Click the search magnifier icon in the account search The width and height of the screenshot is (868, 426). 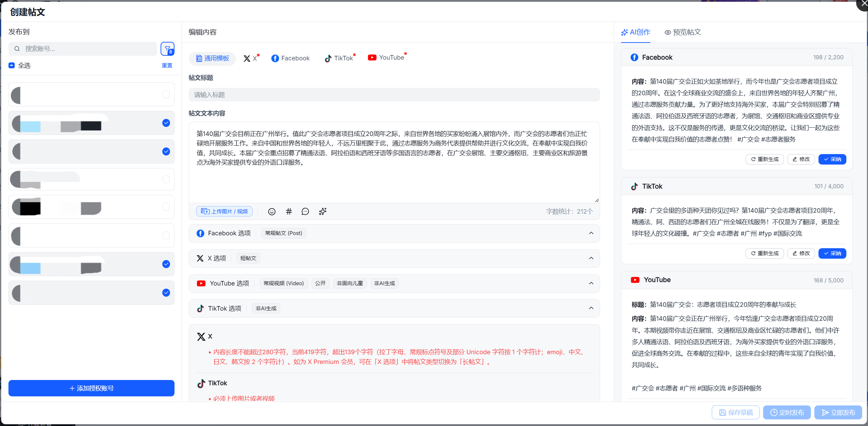17,49
